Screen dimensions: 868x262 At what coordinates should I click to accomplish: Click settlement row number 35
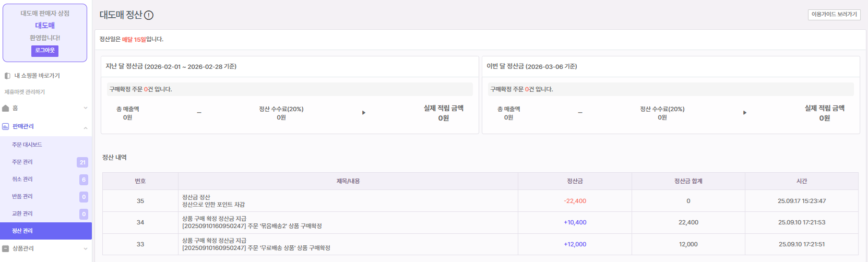pyautogui.click(x=140, y=201)
